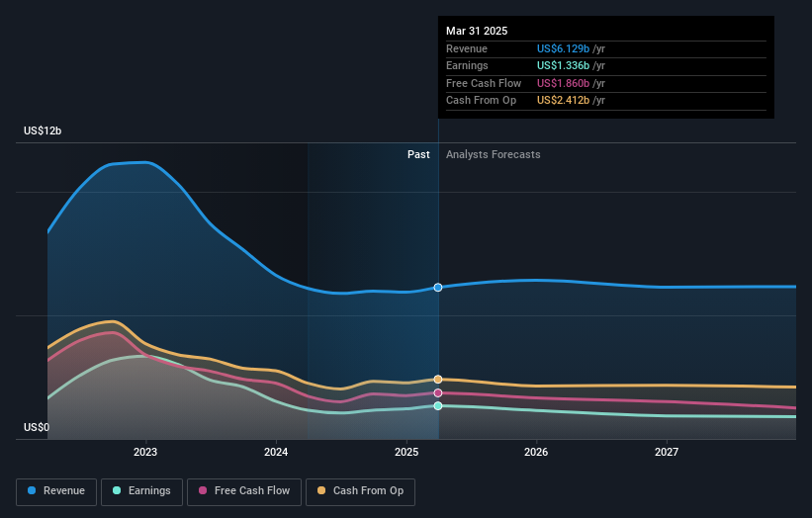Click the Free Cash Flow label in tooltip
The width and height of the screenshot is (812, 518).
[484, 83]
